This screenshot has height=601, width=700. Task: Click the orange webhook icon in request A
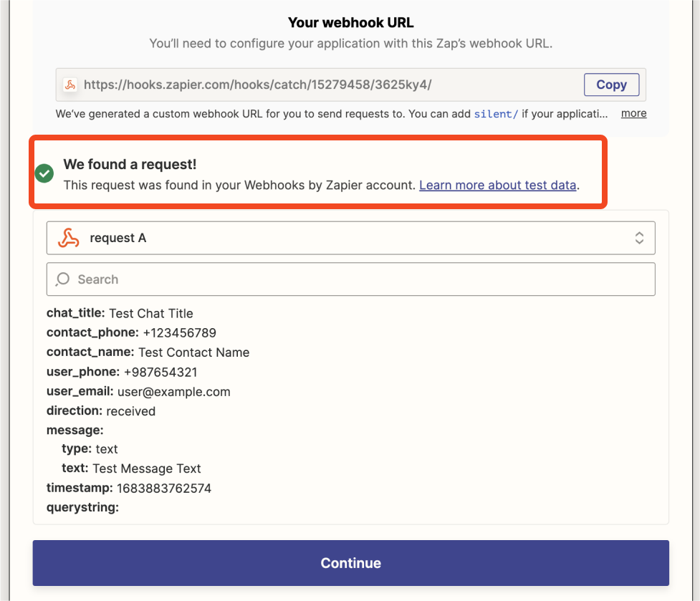tap(68, 238)
